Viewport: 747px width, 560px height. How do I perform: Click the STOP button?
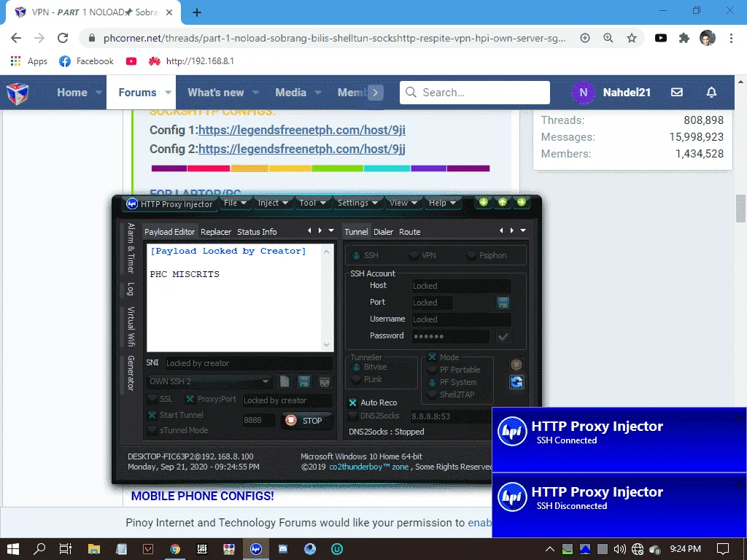click(307, 421)
